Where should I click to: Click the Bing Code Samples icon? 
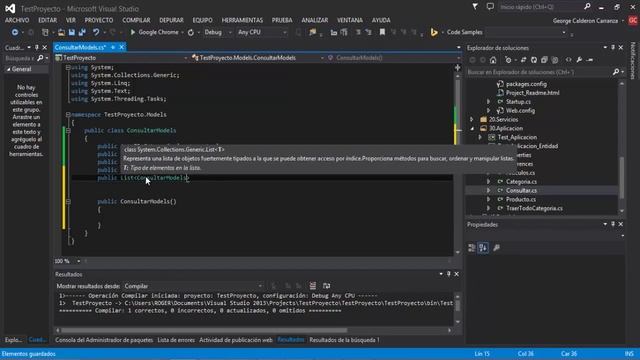434,32
